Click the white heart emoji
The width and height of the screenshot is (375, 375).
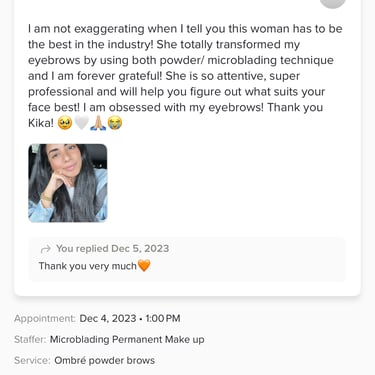click(81, 123)
